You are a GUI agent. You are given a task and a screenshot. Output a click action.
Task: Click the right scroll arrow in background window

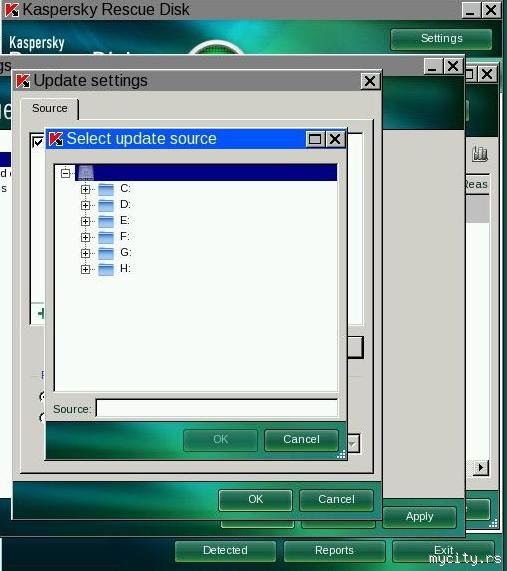pos(481,467)
